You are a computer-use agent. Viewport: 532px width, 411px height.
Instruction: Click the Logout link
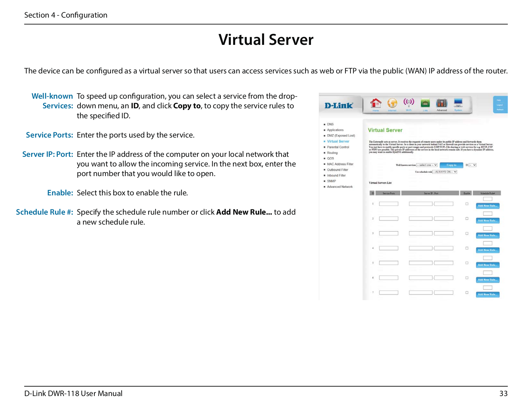500,105
